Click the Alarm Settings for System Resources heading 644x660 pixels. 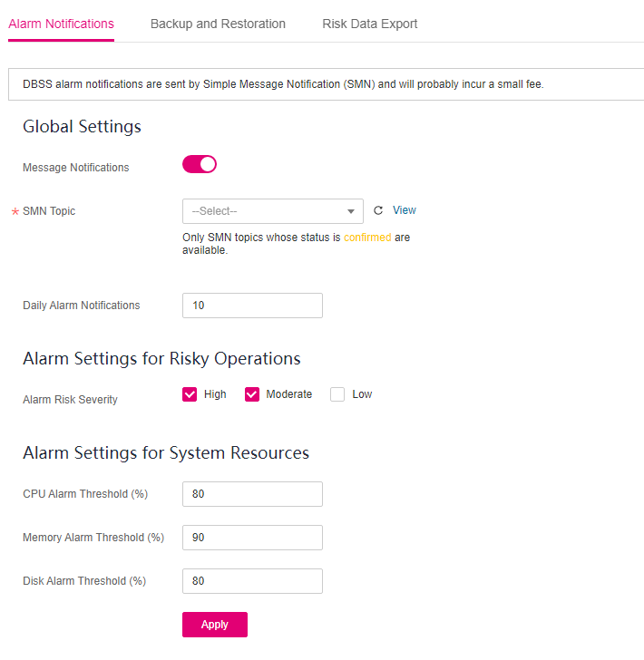point(166,453)
